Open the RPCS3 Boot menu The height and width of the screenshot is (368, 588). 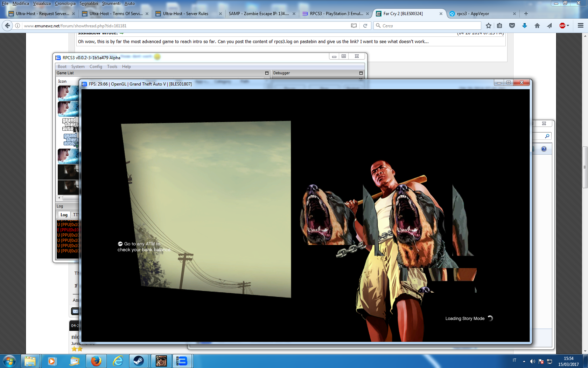tap(62, 67)
